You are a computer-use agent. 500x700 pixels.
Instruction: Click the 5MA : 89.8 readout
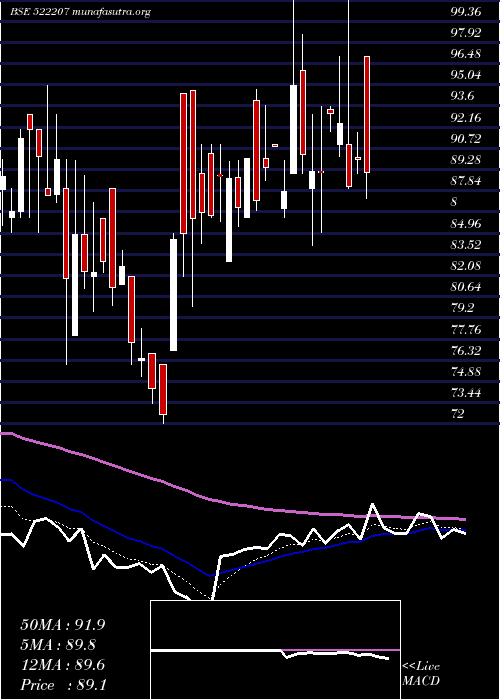tap(58, 645)
